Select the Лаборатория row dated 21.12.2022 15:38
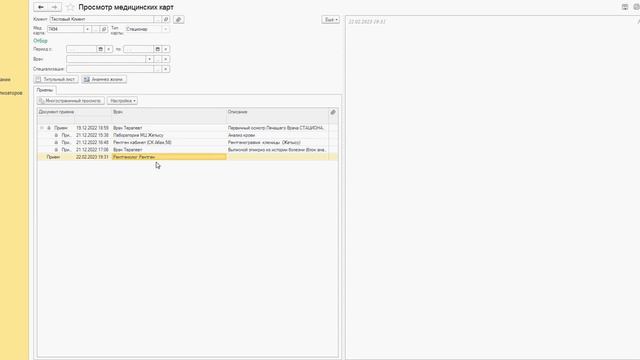 (187, 135)
